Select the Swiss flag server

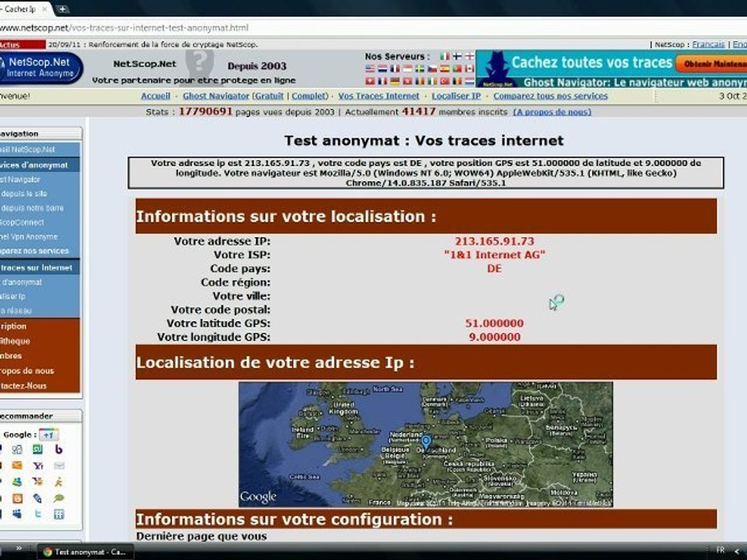(x=370, y=80)
